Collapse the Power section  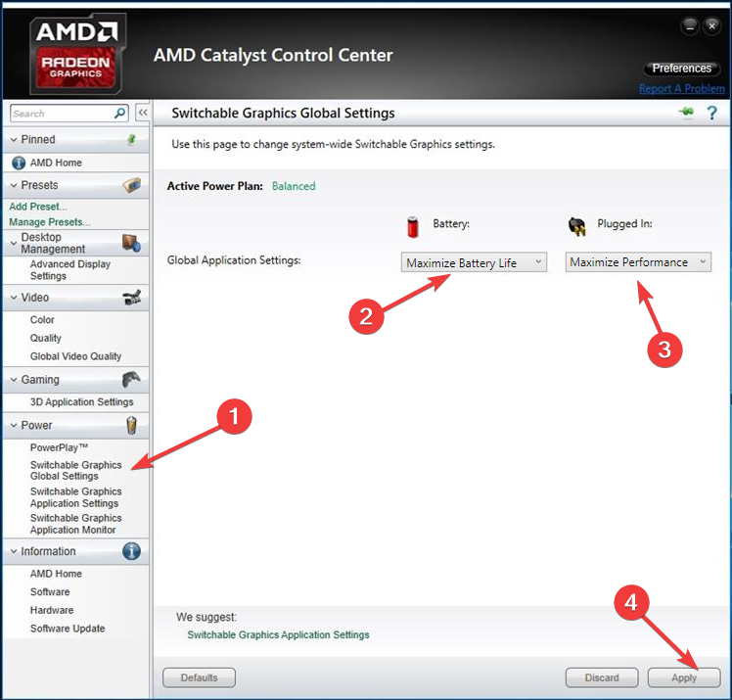pos(14,426)
